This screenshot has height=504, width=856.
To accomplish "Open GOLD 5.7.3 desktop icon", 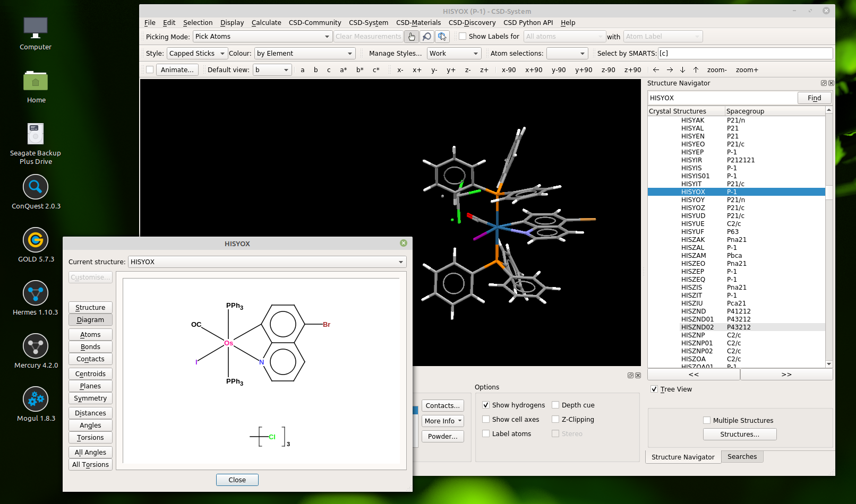I will [x=36, y=240].
